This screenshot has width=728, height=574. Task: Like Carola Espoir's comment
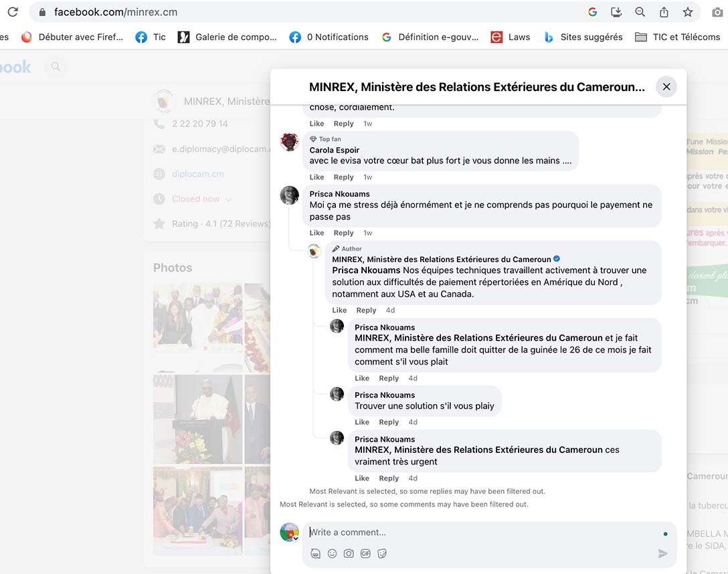coord(316,177)
